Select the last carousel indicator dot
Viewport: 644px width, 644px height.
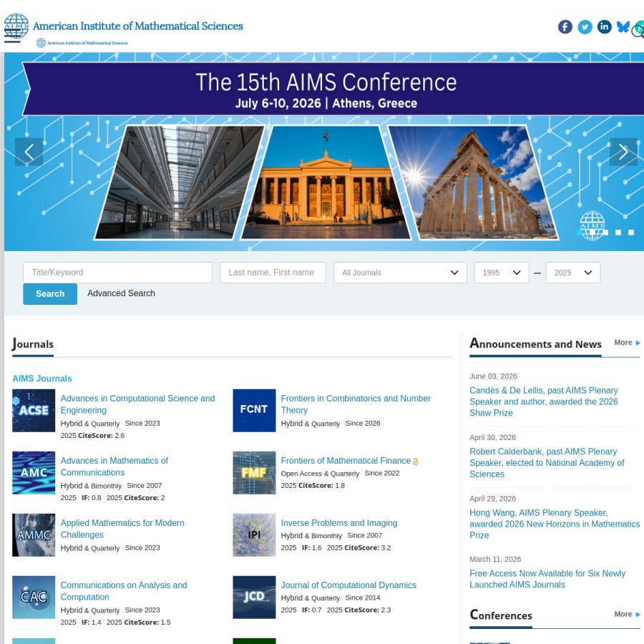pyautogui.click(x=631, y=233)
